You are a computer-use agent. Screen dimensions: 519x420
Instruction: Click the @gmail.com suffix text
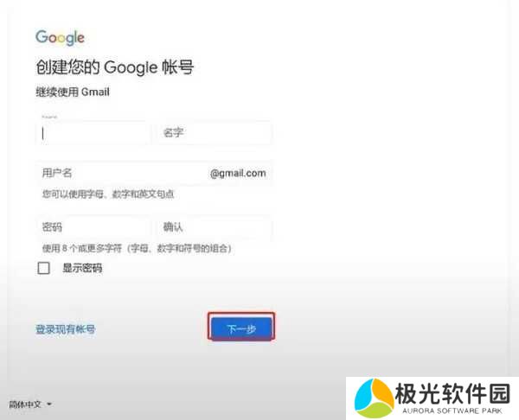click(x=238, y=173)
